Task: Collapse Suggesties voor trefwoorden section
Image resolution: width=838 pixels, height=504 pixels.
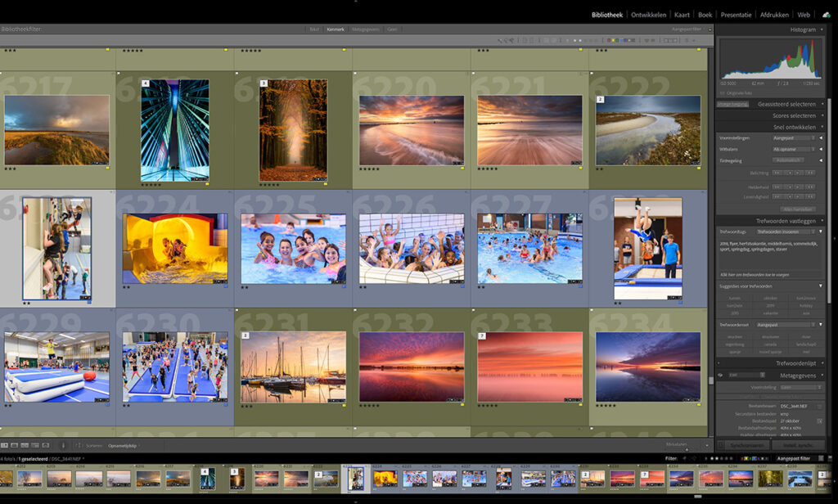Action: tap(821, 286)
